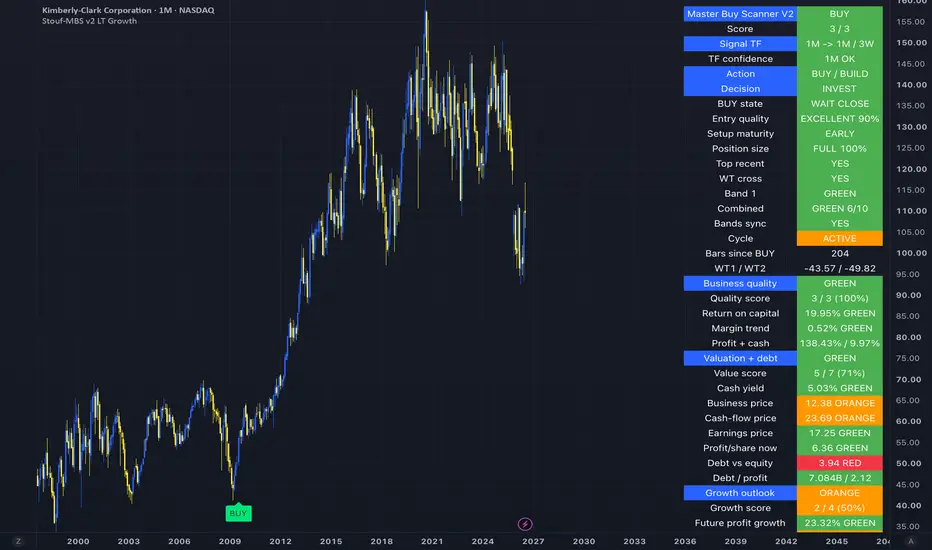Click the 23.69 ORANGE cash-flow price value
This screenshot has width=932, height=550.
coord(839,418)
